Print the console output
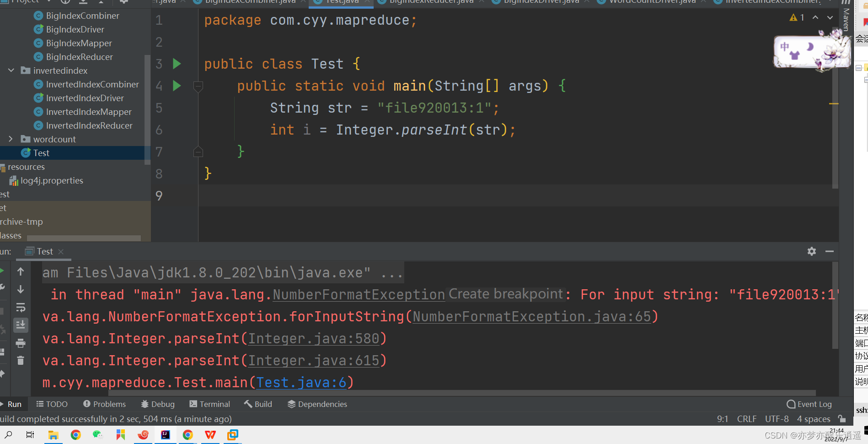This screenshot has width=868, height=444. coord(21,343)
